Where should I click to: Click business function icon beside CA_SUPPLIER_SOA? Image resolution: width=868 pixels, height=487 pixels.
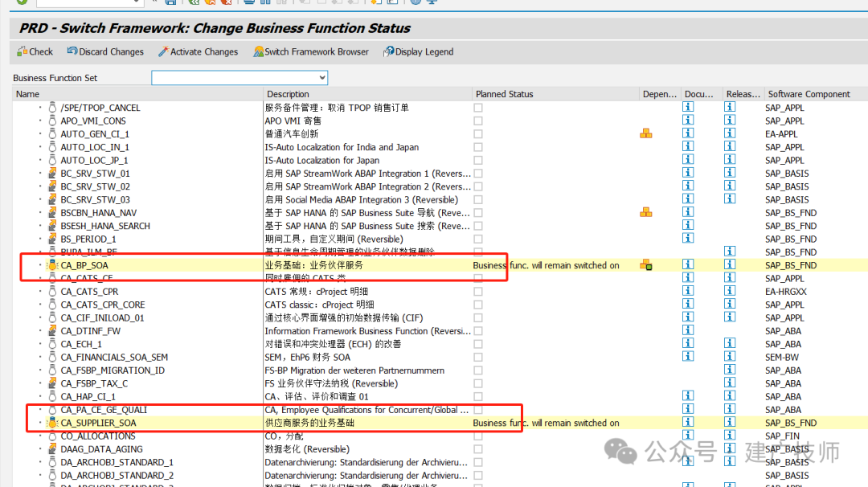(x=52, y=423)
